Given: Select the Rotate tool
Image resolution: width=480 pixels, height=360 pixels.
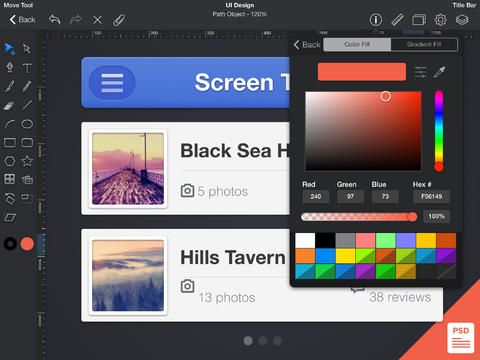Looking at the screenshot, I should [9, 198].
